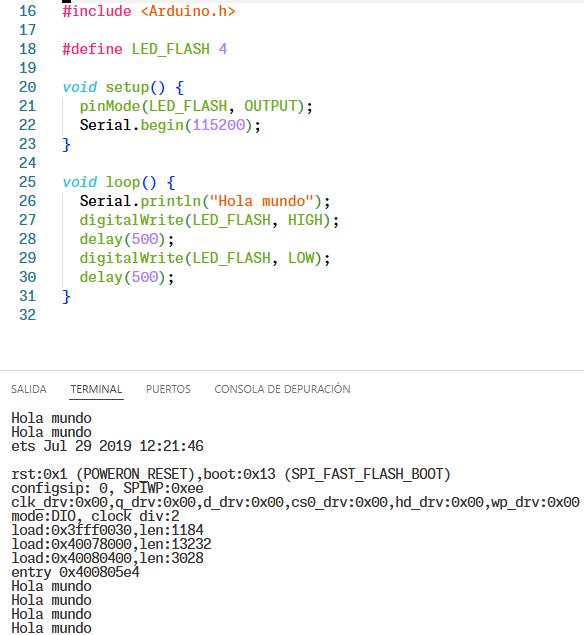
Task: Click the #include <Arduino.h> line
Action: point(149,11)
